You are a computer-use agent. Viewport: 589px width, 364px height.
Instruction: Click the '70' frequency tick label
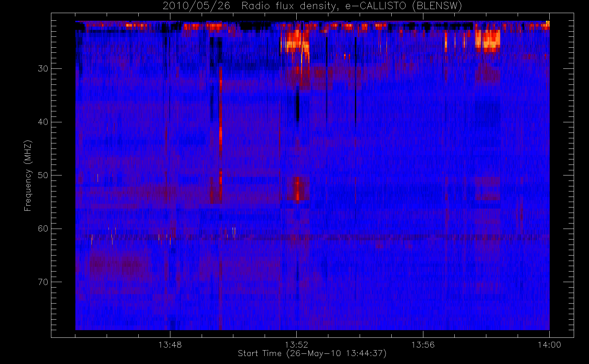tap(43, 282)
